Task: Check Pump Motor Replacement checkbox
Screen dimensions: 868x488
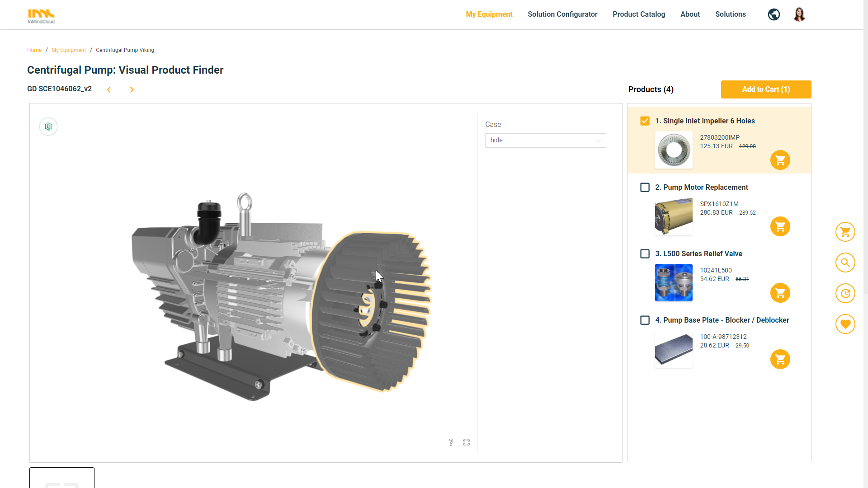Action: [645, 188]
